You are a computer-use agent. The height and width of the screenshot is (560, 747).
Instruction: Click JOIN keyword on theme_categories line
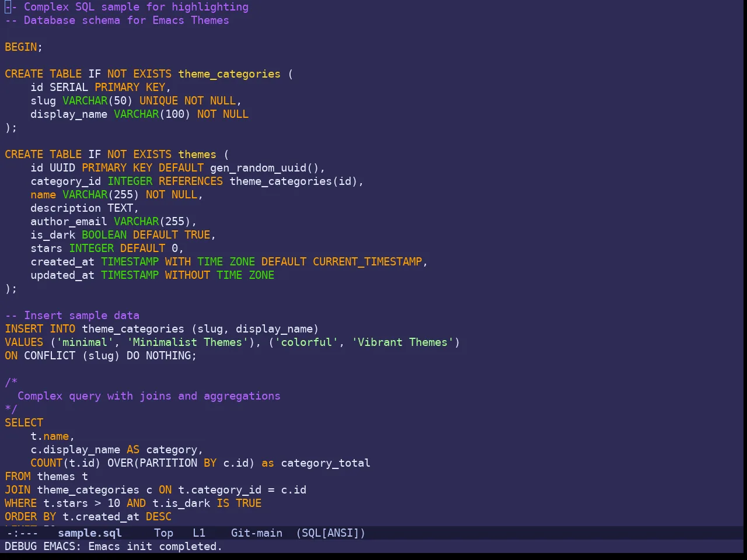[x=18, y=490]
